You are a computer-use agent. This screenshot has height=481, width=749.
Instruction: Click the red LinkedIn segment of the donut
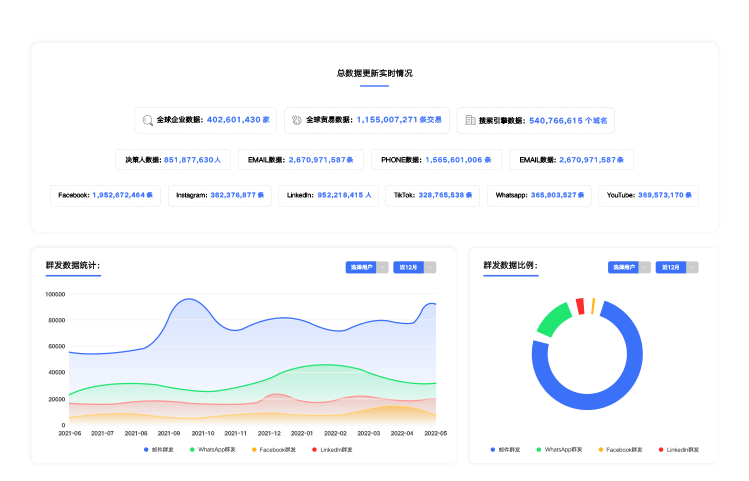[x=580, y=305]
